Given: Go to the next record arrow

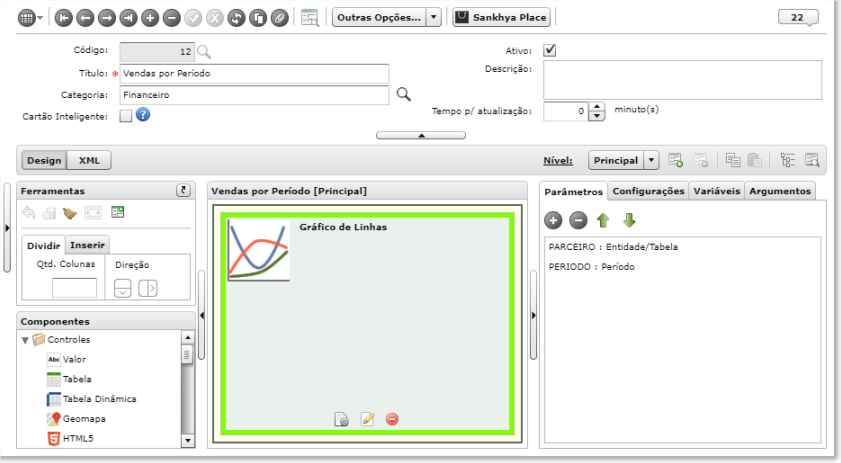Looking at the screenshot, I should tap(107, 18).
